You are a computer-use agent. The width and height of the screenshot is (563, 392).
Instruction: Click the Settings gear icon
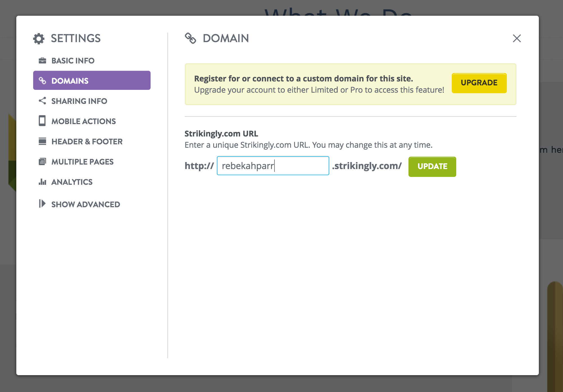coord(39,38)
